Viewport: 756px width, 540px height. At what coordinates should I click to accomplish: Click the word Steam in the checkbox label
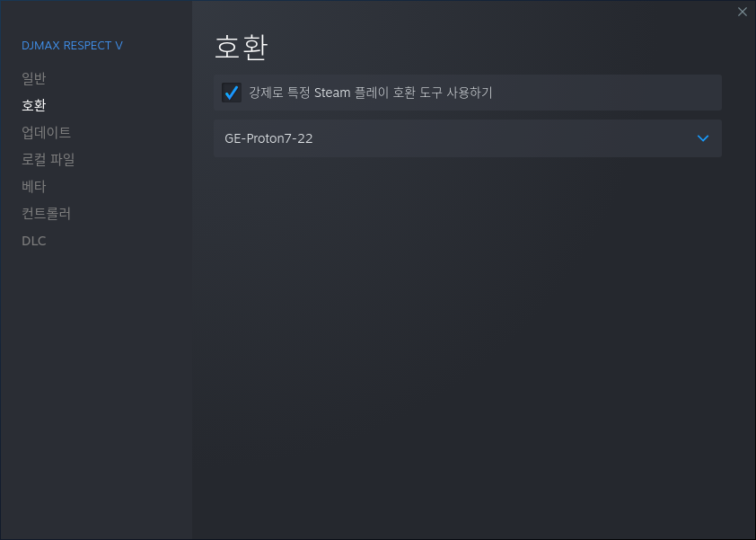tap(332, 93)
